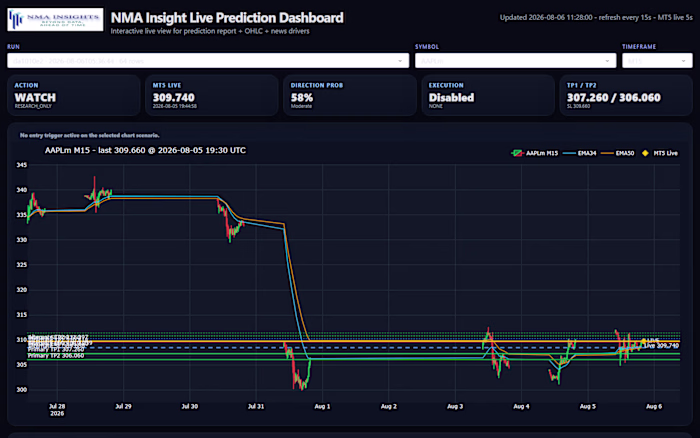
Task: Click the Updated 2026-08-06 11:28:00 status text
Action: [x=596, y=17]
